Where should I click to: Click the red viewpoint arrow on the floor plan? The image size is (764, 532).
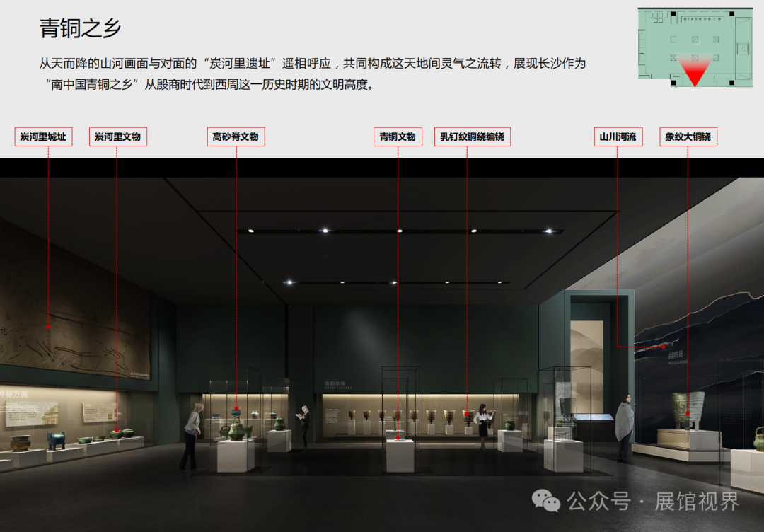(695, 71)
